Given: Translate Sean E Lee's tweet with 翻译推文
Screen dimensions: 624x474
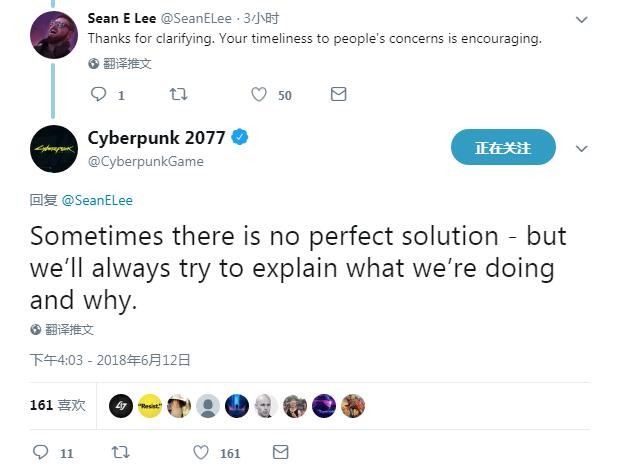Looking at the screenshot, I should (120, 64).
